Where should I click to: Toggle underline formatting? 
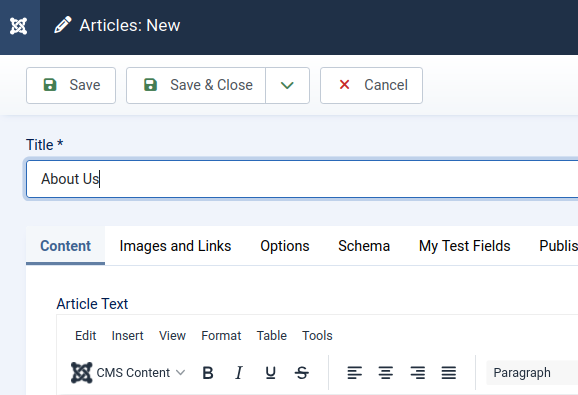pos(271,373)
